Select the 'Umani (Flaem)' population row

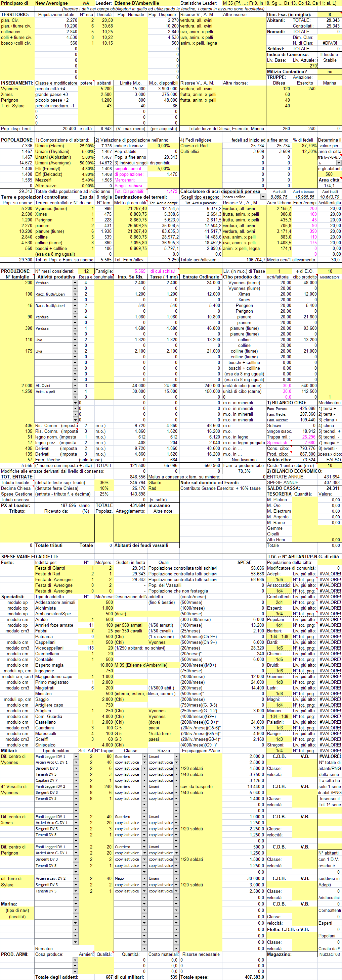click(56, 146)
